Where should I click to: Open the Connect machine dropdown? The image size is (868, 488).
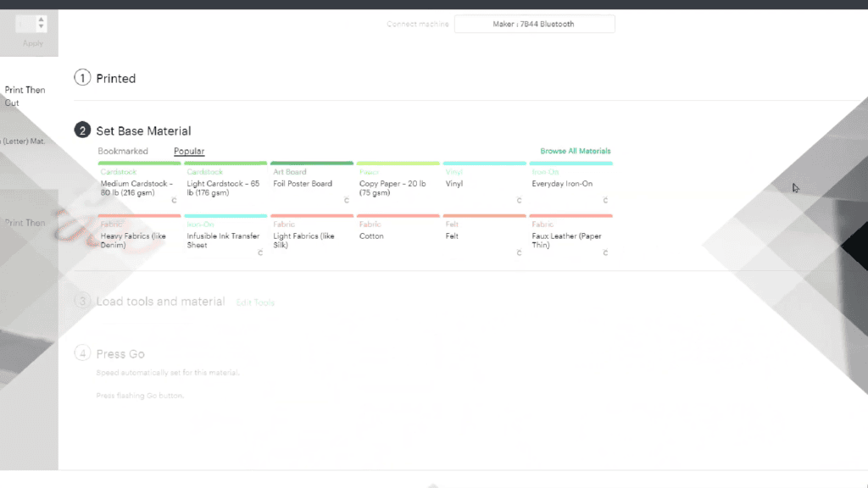(x=534, y=24)
